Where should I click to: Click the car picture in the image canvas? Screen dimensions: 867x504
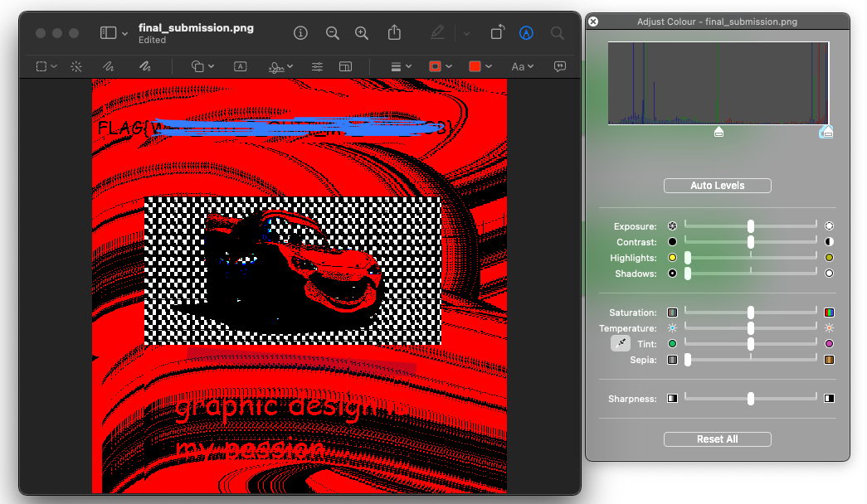tap(293, 271)
